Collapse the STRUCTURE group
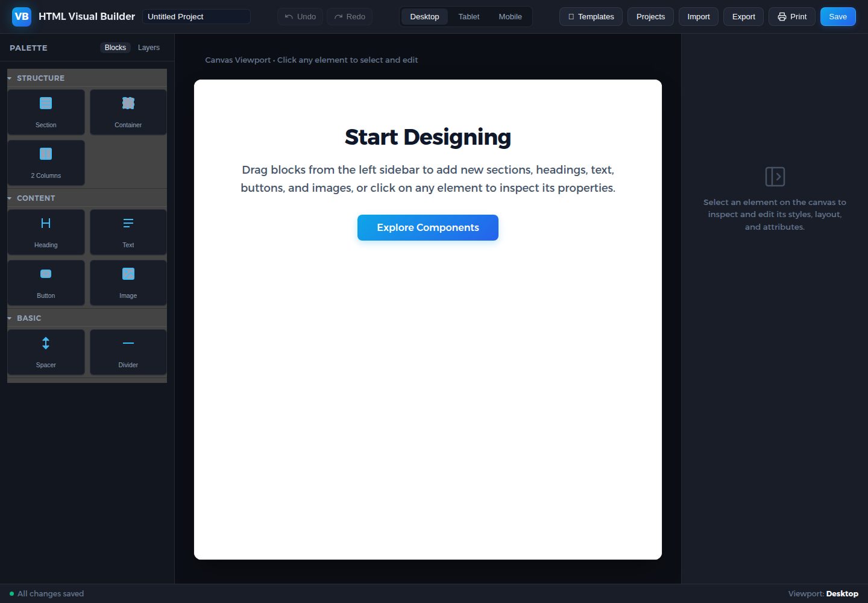Viewport: 868px width, 603px height. [x=87, y=78]
